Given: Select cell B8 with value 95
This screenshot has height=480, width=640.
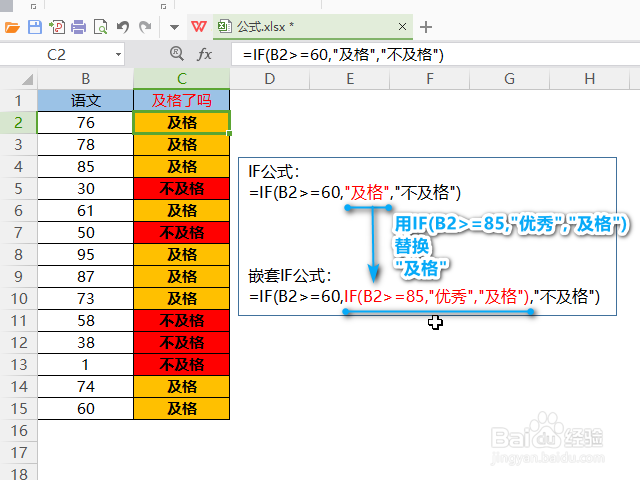Looking at the screenshot, I should 85,255.
